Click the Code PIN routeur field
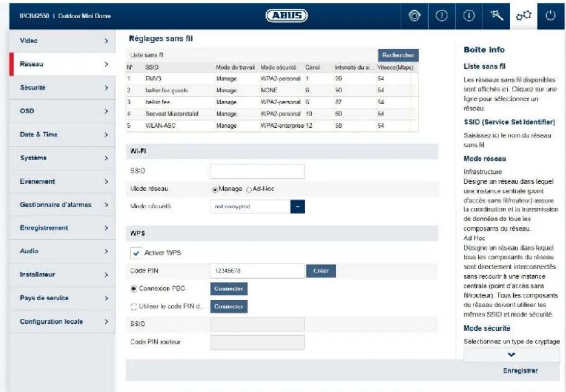Image resolution: width=566 pixels, height=392 pixels. click(257, 343)
